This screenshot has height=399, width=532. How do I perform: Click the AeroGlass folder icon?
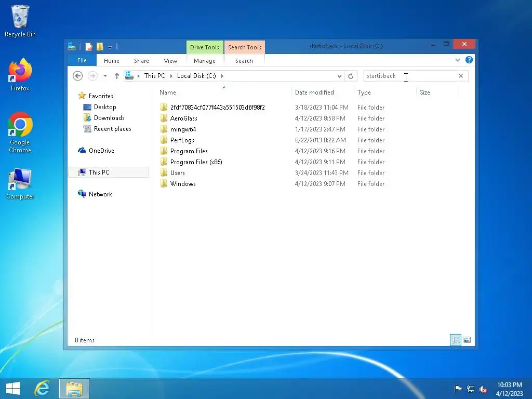(x=164, y=118)
